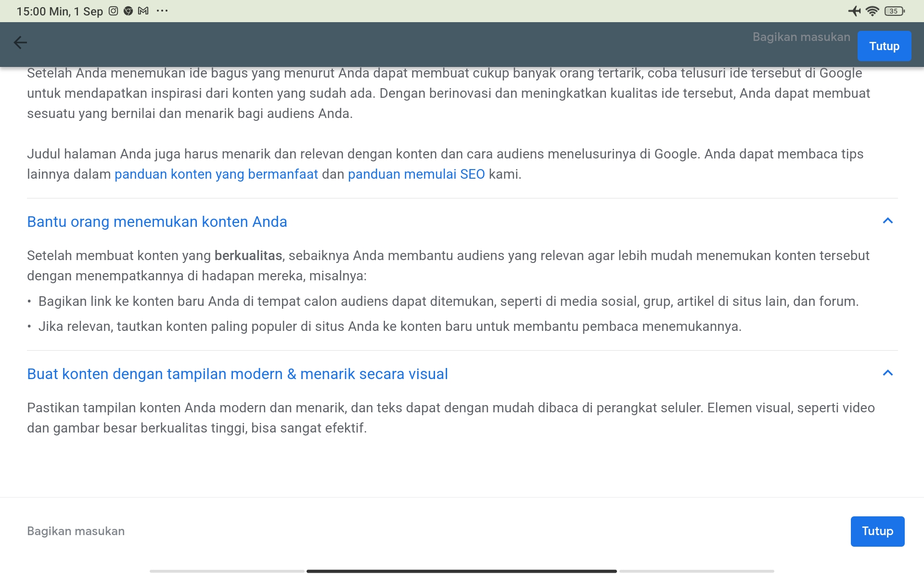Tap the paragraph starting 'Judul halaman Anda juga'
This screenshot has width=924, height=578.
[445, 164]
